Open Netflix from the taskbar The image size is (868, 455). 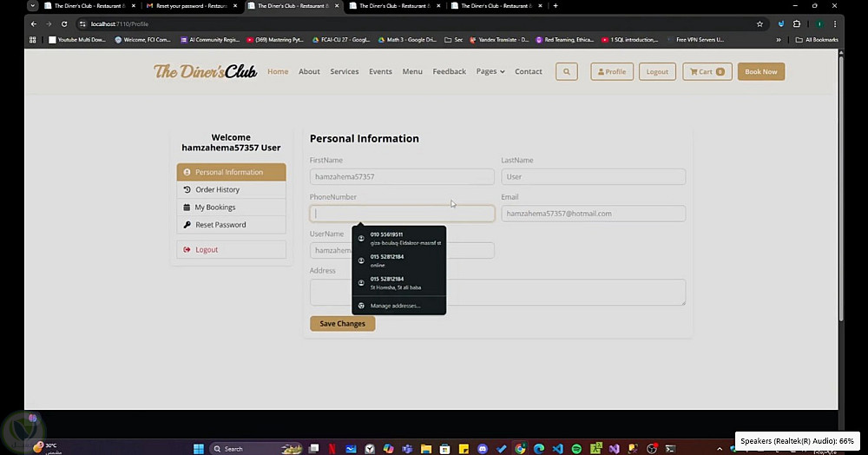click(x=332, y=448)
